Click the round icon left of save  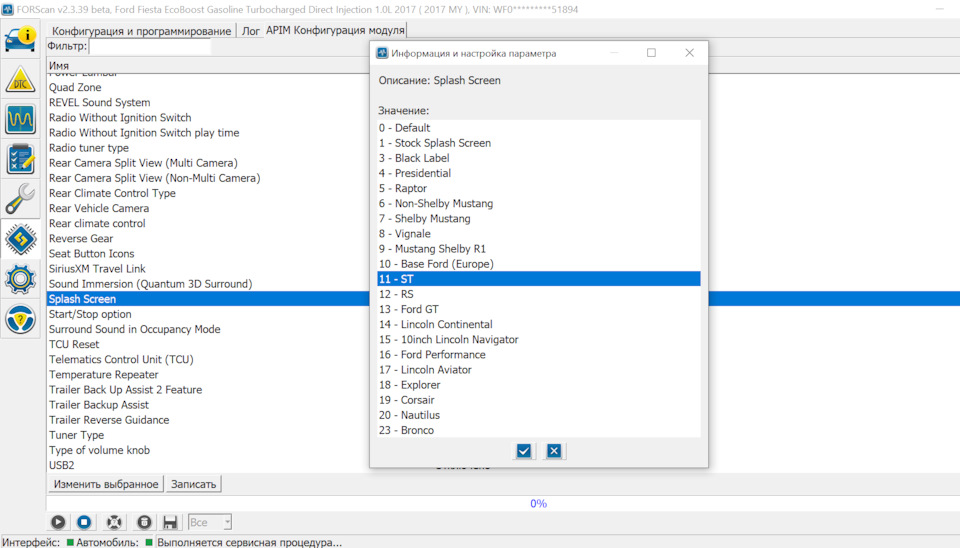[144, 522]
